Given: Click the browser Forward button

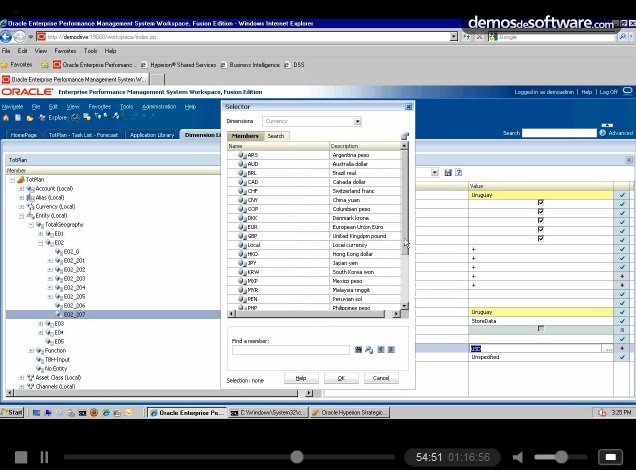Looking at the screenshot, I should [19, 37].
